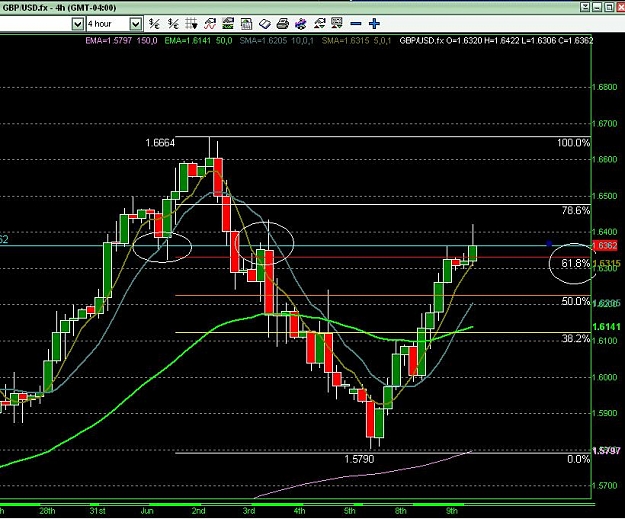This screenshot has height=519, width=625.
Task: Click the red 1.6362 current price tag
Action: tap(605, 246)
